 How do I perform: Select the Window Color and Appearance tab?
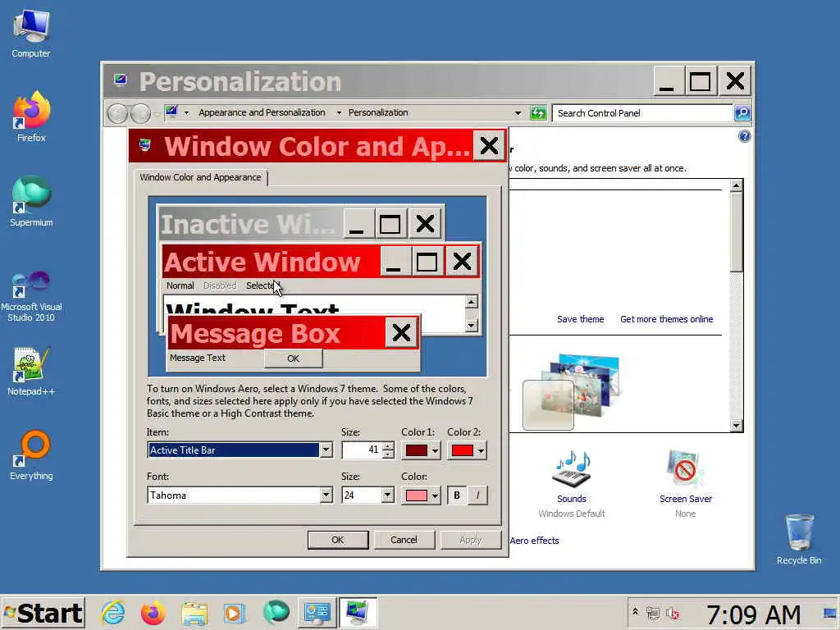[x=200, y=177]
